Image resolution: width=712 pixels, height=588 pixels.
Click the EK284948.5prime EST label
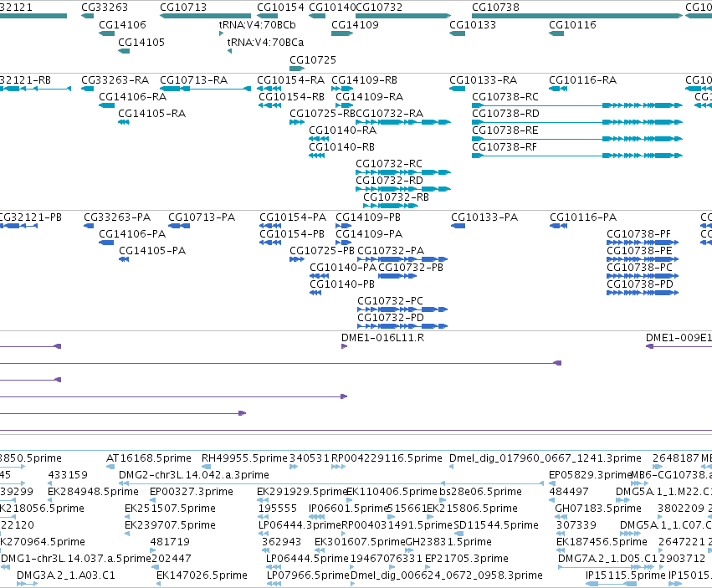pos(93,492)
